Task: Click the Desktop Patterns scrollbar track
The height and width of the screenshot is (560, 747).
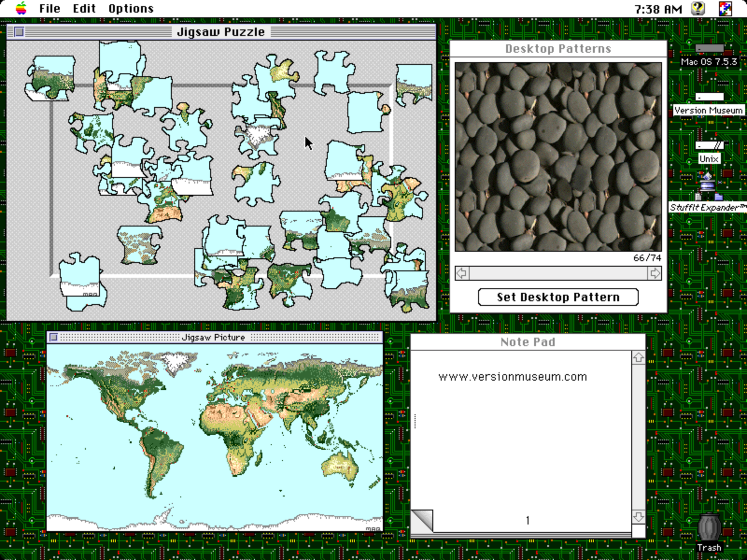Action: (x=558, y=273)
